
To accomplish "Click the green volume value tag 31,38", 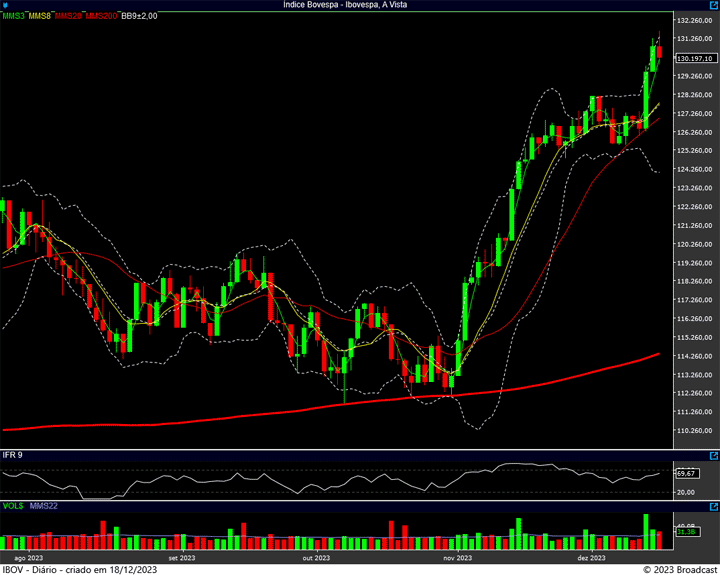I will tap(686, 533).
